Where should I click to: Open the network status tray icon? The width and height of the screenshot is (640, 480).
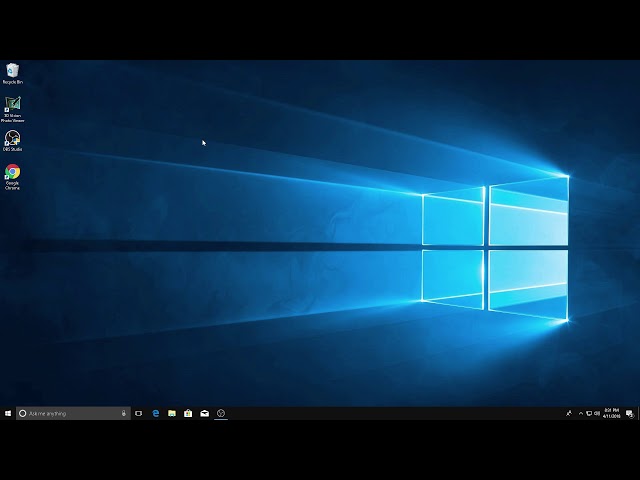[589, 413]
